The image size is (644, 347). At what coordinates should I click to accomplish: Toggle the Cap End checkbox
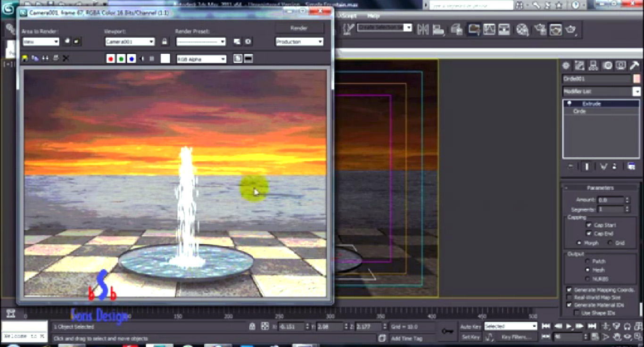coord(589,233)
